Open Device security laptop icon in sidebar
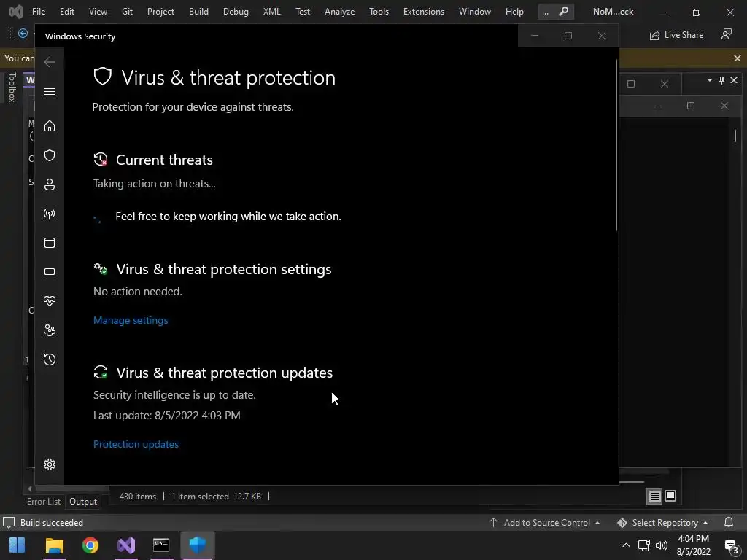This screenshot has width=747, height=560. pyautogui.click(x=50, y=272)
